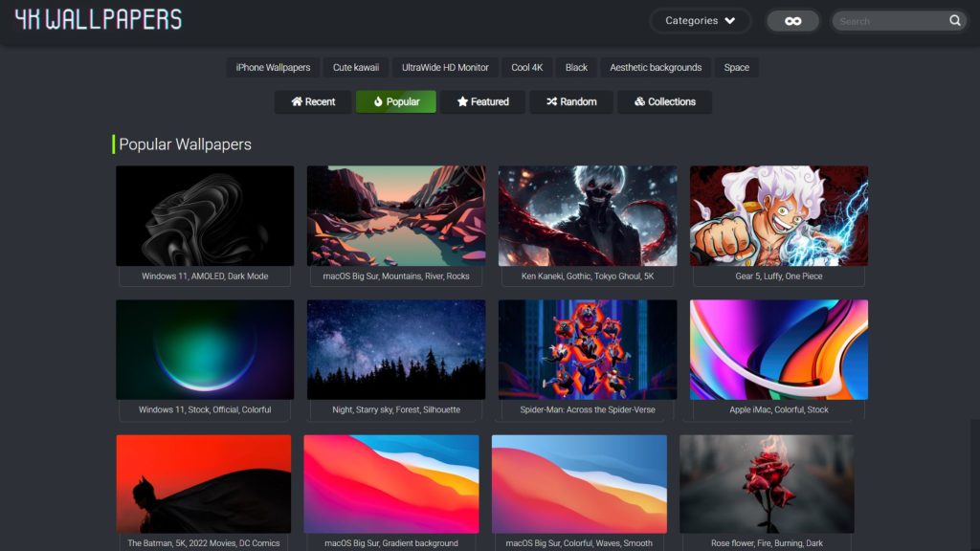This screenshot has height=551, width=980.
Task: Click the search magnifier icon
Action: (x=954, y=21)
